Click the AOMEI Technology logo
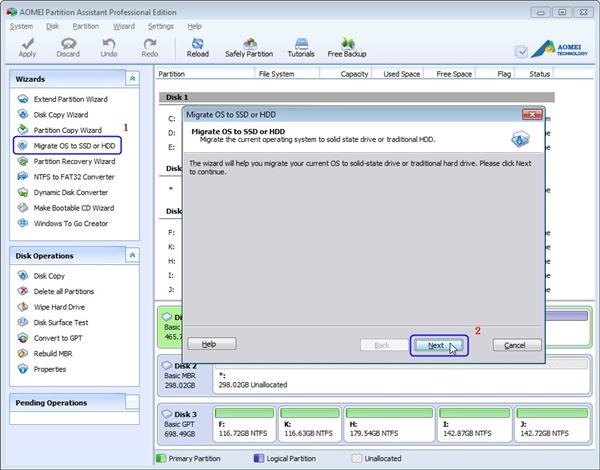The width and height of the screenshot is (600, 470). pos(559,49)
